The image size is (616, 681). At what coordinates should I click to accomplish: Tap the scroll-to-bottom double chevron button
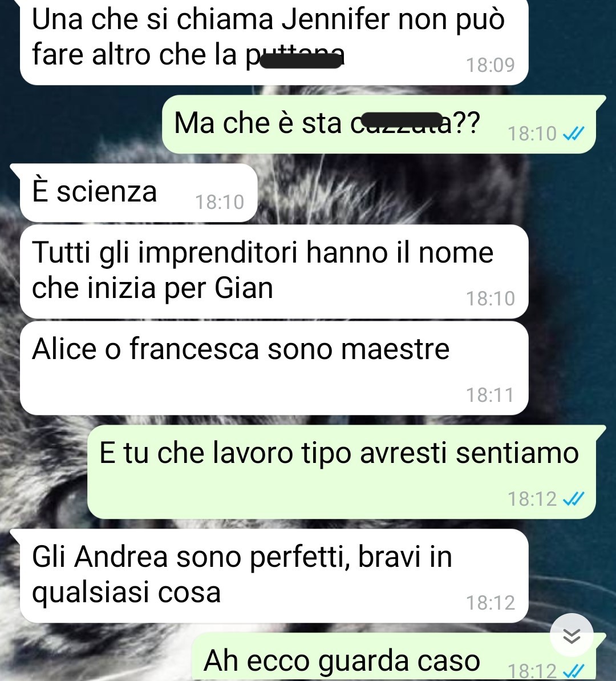[x=572, y=635]
